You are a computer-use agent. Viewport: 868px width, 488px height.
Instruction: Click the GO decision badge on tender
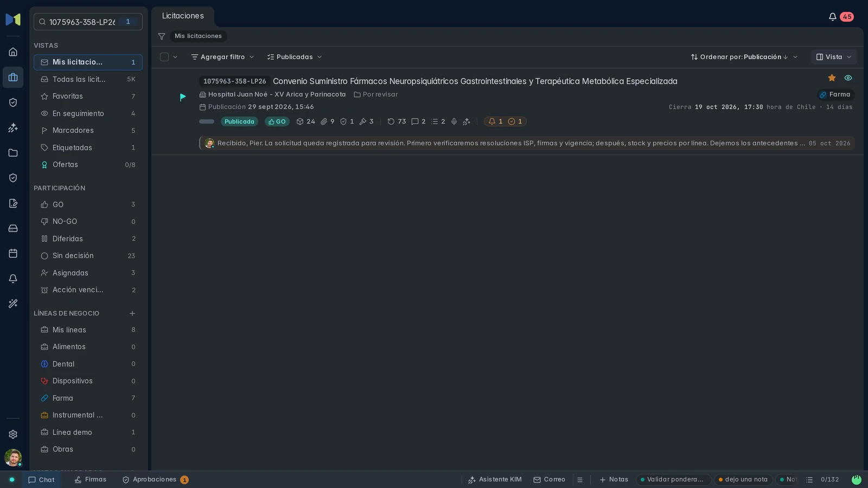point(277,121)
